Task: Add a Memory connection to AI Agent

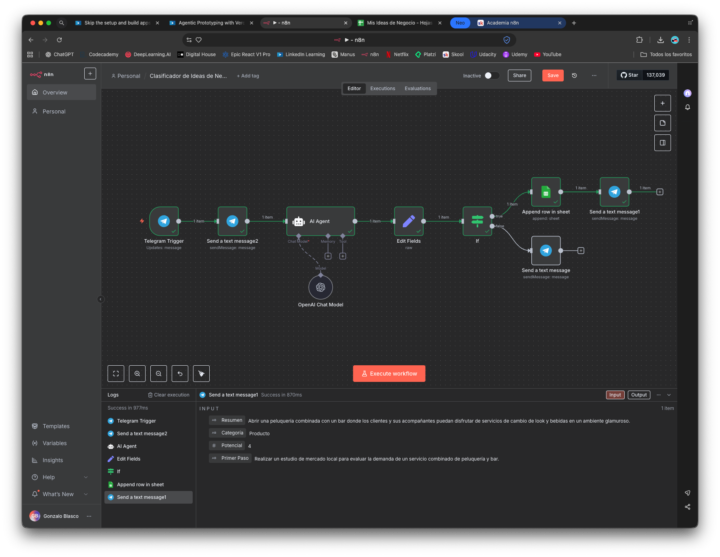Action: tap(328, 256)
